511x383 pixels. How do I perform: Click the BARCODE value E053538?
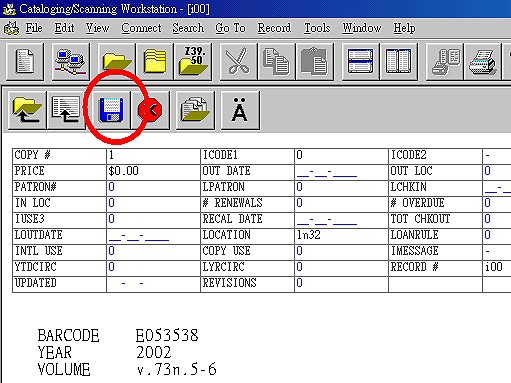pyautogui.click(x=167, y=336)
